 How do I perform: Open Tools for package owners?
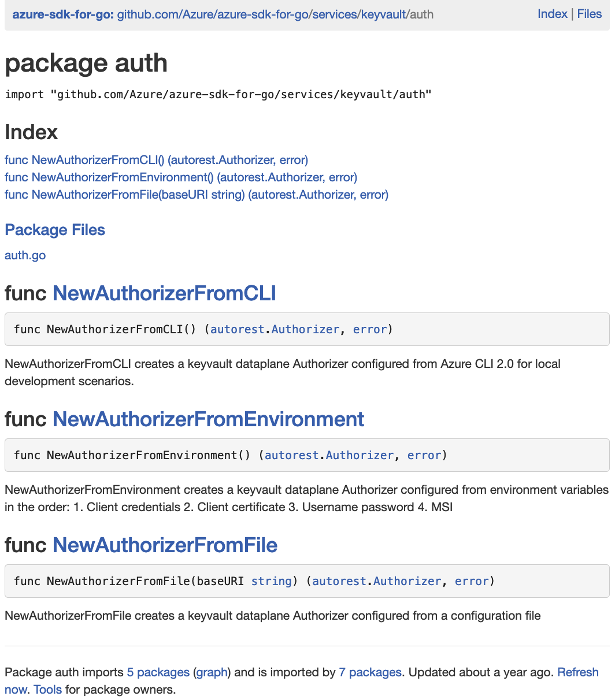(47, 690)
